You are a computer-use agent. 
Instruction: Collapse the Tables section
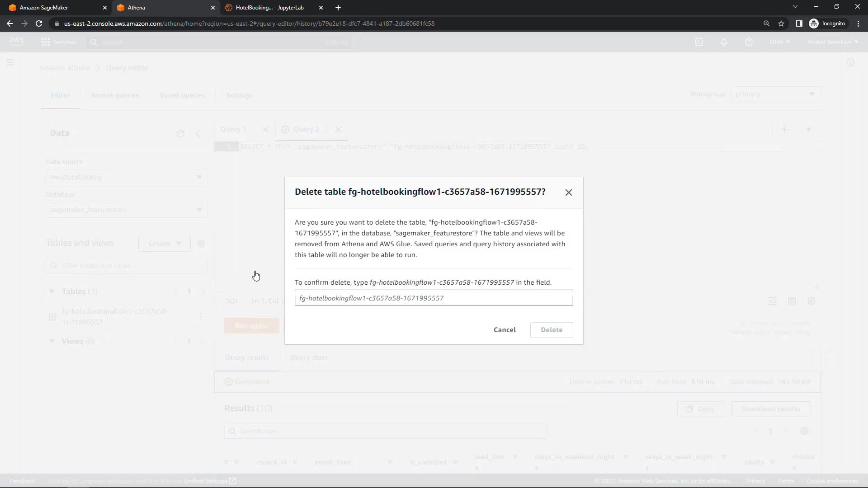[52, 291]
